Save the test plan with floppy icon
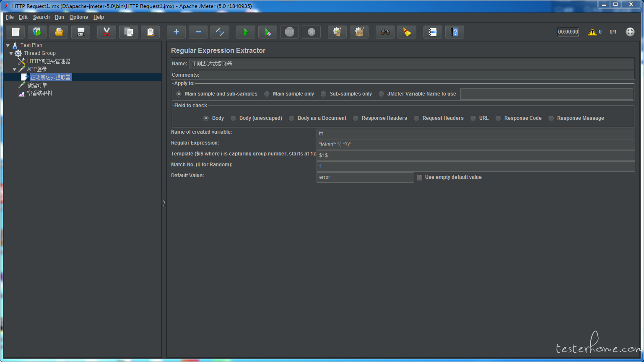 81,32
